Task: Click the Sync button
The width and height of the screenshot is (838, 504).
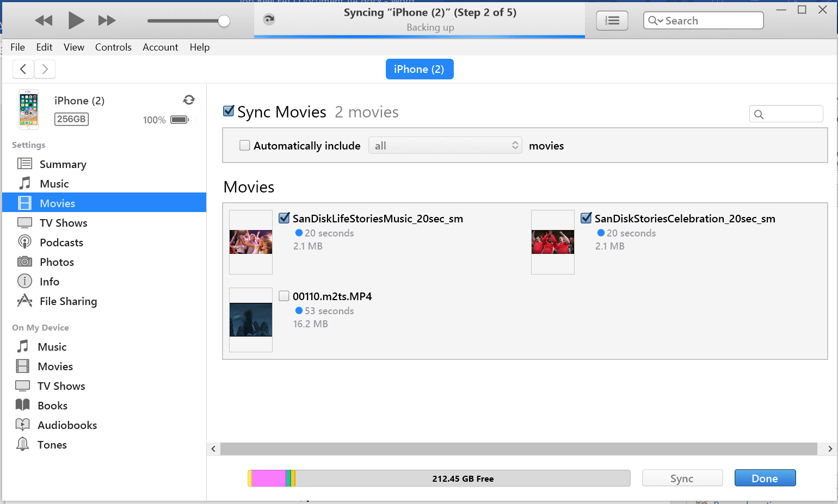Action: pyautogui.click(x=682, y=478)
